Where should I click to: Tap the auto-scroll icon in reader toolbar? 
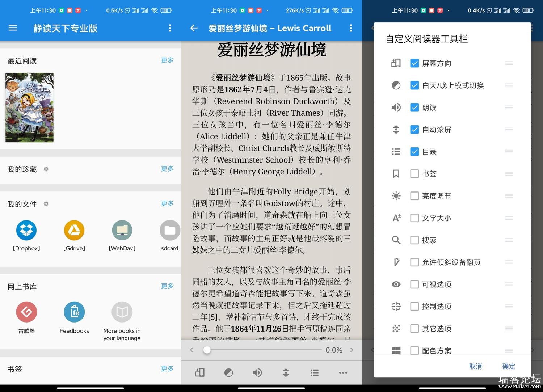pos(286,372)
